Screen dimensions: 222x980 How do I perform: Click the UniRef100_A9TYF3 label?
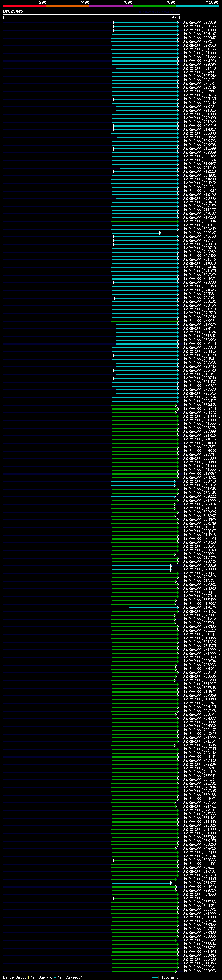tap(199, 68)
